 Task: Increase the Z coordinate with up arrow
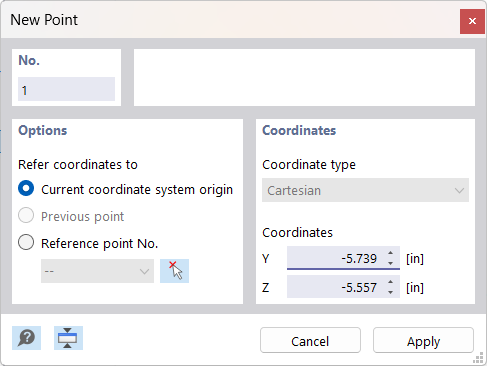pos(390,282)
